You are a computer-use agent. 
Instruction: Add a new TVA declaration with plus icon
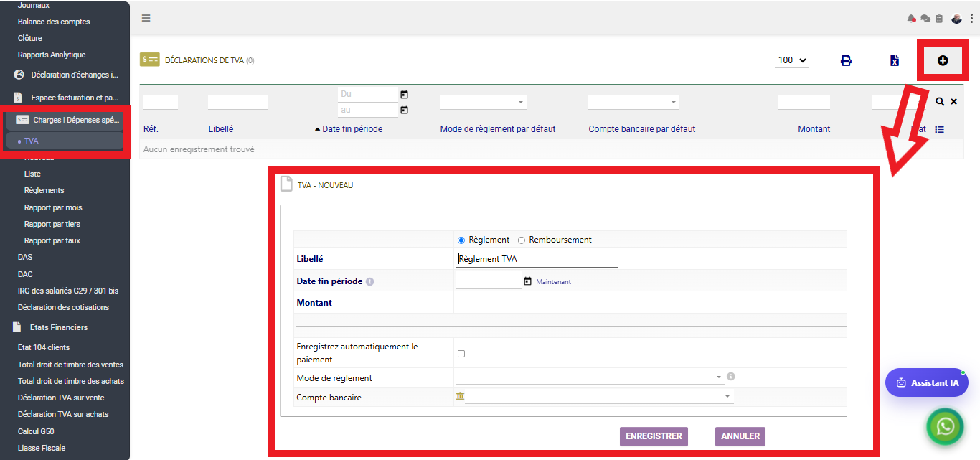[x=943, y=60]
